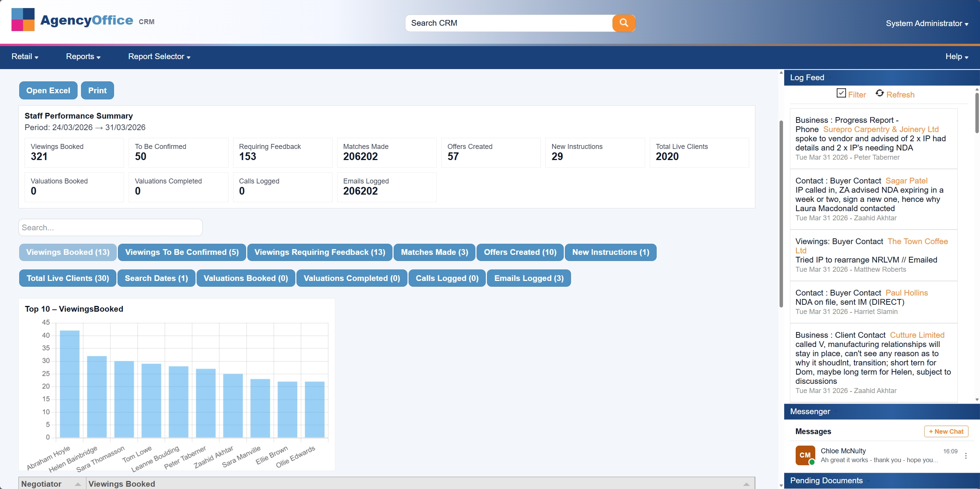The height and width of the screenshot is (489, 980).
Task: Click Chloe McNulty's CM avatar
Action: tap(805, 455)
